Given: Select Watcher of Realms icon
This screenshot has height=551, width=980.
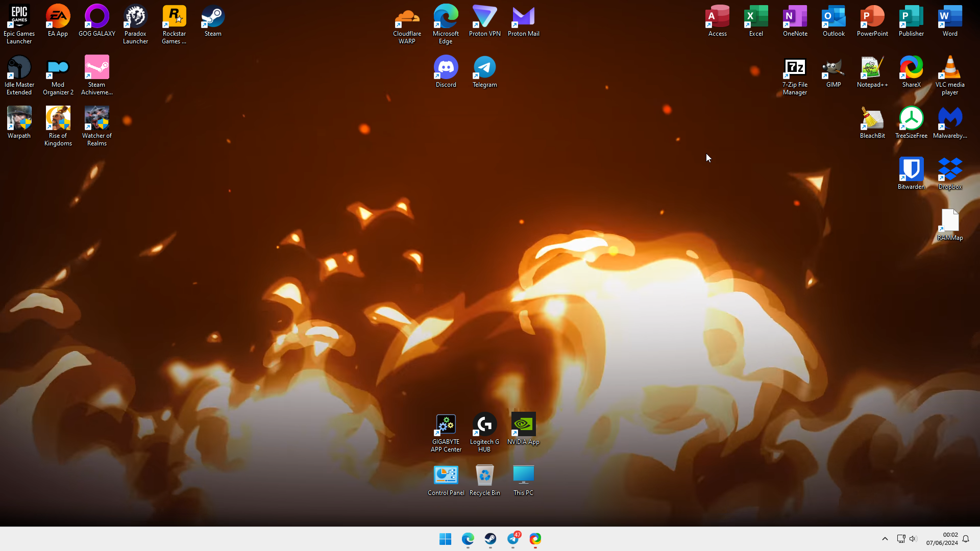Looking at the screenshot, I should pos(97,126).
